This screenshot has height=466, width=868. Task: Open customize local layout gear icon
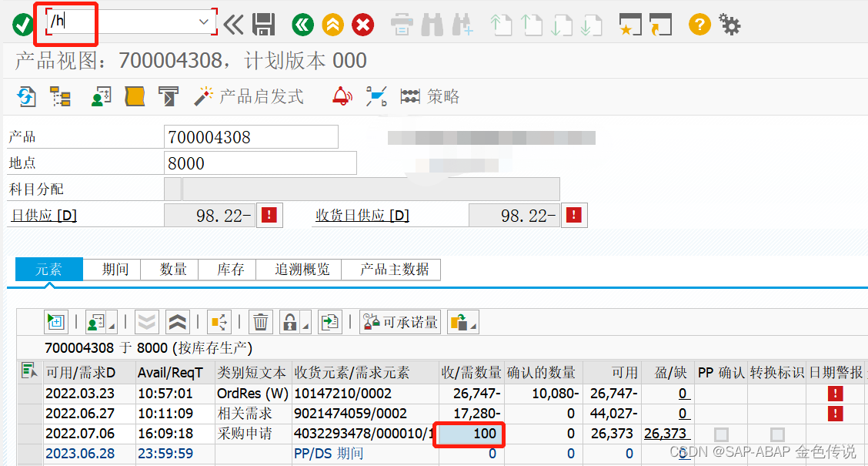(729, 25)
